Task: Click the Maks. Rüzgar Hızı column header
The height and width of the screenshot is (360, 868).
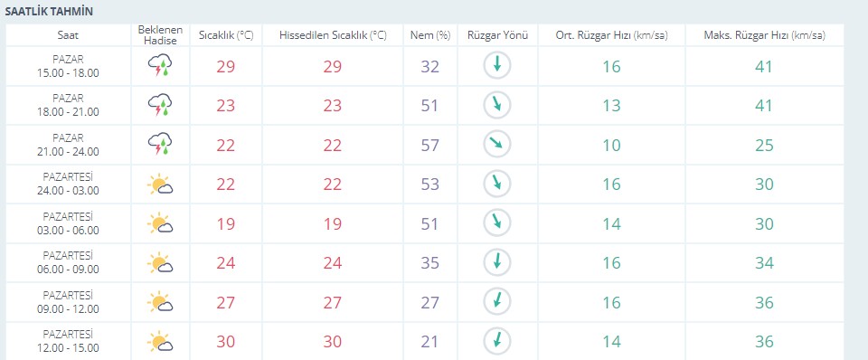Action: (765, 35)
